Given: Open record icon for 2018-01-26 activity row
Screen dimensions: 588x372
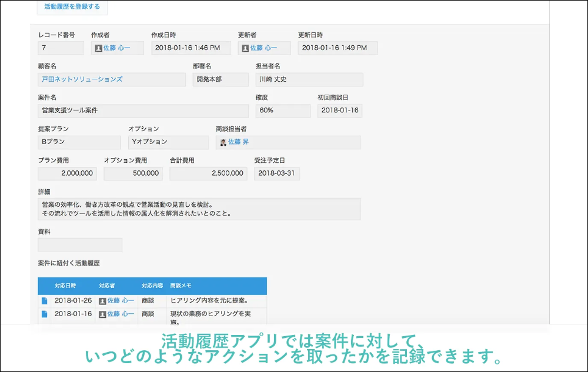Looking at the screenshot, I should 45,301.
